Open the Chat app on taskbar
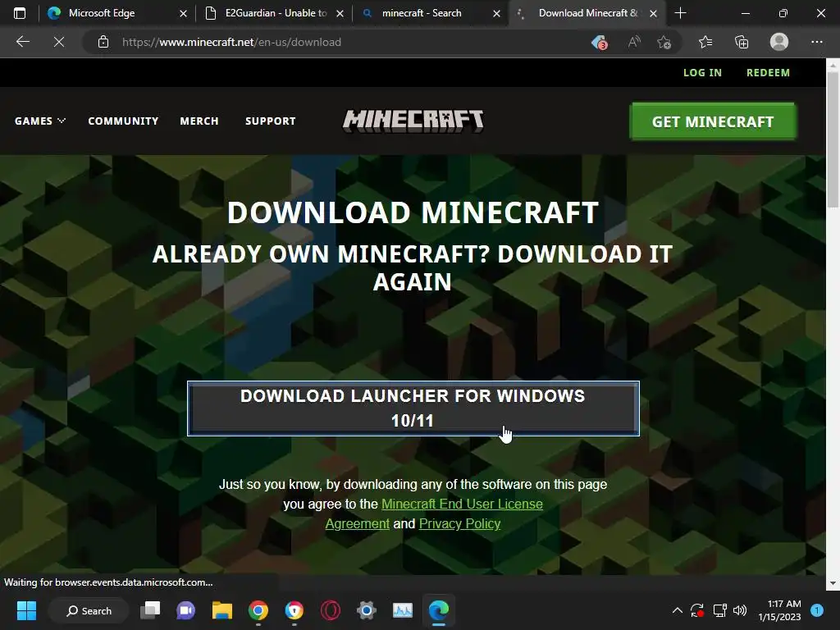 click(x=186, y=610)
